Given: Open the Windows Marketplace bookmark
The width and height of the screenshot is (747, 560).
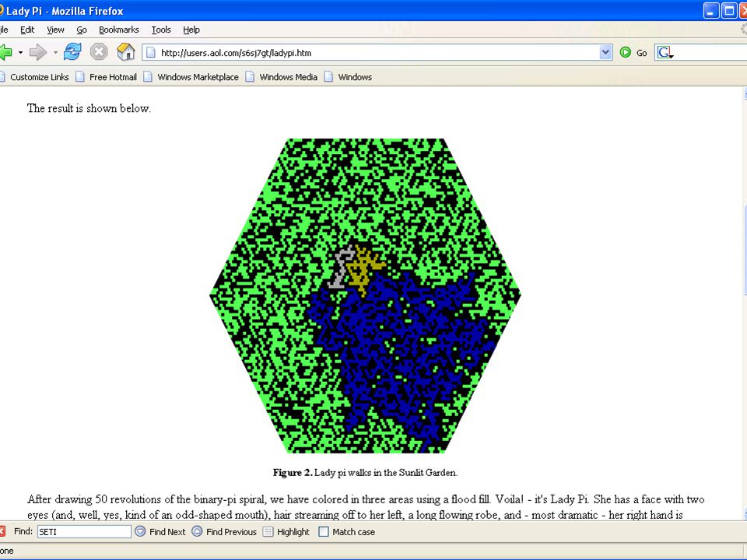Looking at the screenshot, I should tap(191, 77).
